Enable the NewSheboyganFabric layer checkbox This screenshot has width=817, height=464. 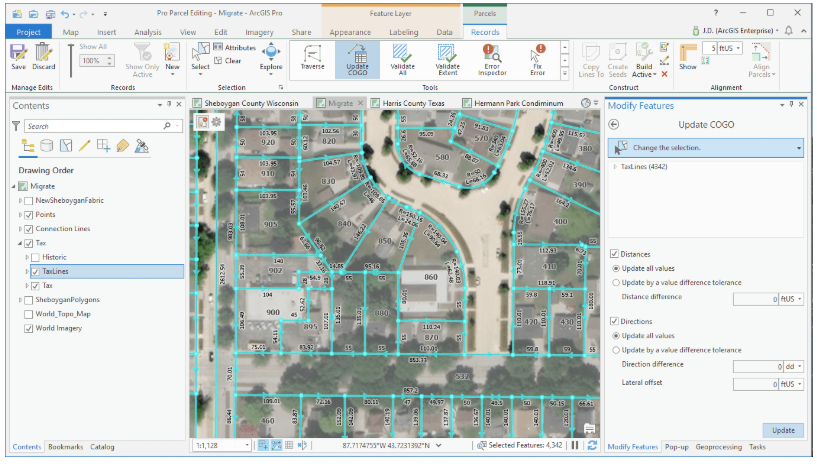30,201
